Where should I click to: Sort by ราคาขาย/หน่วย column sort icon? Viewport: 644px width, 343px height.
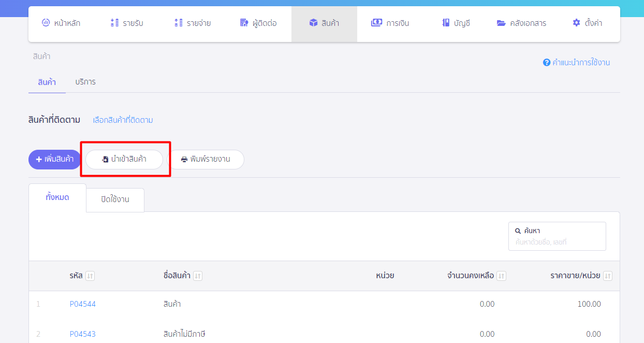pos(608,276)
